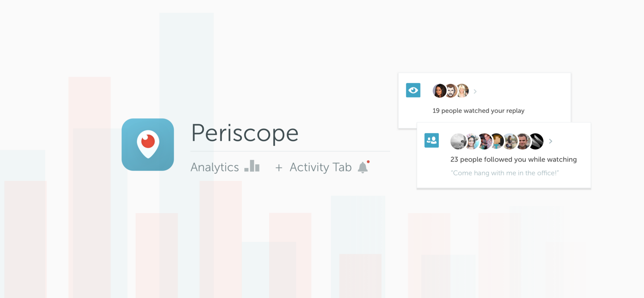Select the first avatar in the replay viewers row
This screenshot has width=644, height=298.
[x=439, y=91]
